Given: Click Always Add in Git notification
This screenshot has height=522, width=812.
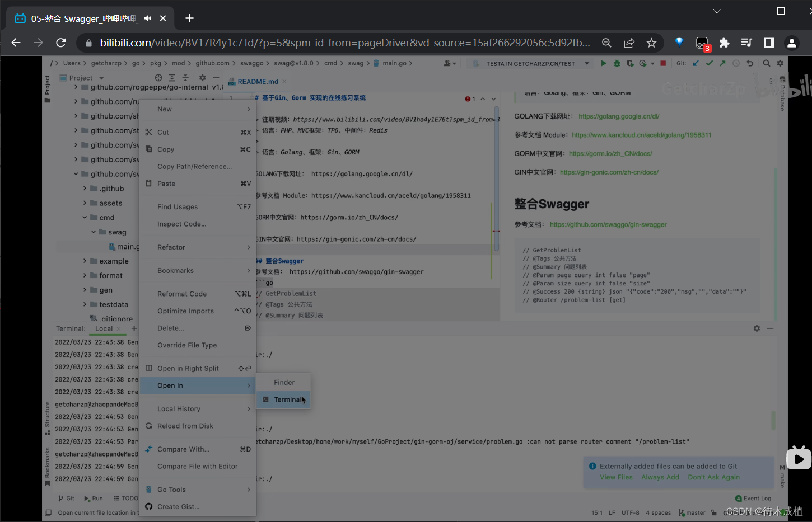Looking at the screenshot, I should [660, 477].
